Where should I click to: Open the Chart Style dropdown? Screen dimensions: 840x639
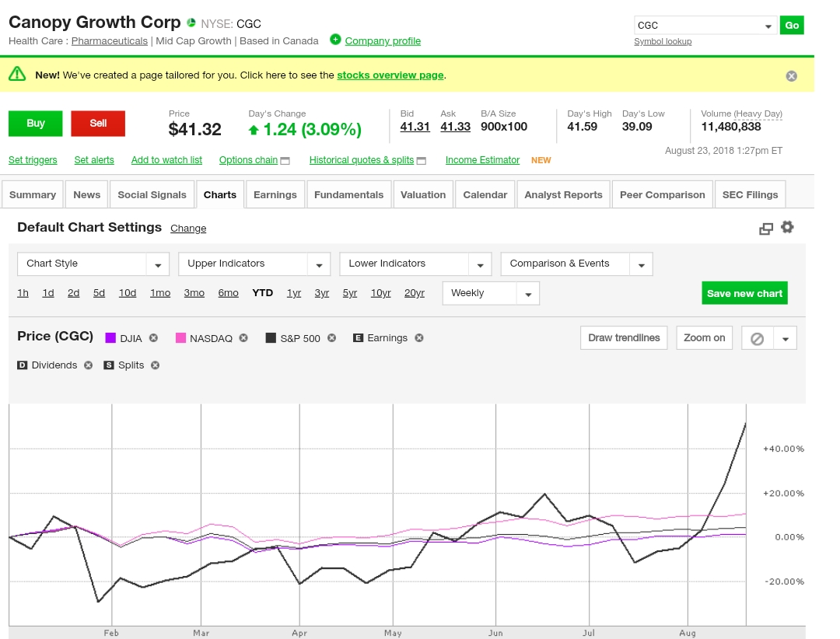(x=93, y=264)
